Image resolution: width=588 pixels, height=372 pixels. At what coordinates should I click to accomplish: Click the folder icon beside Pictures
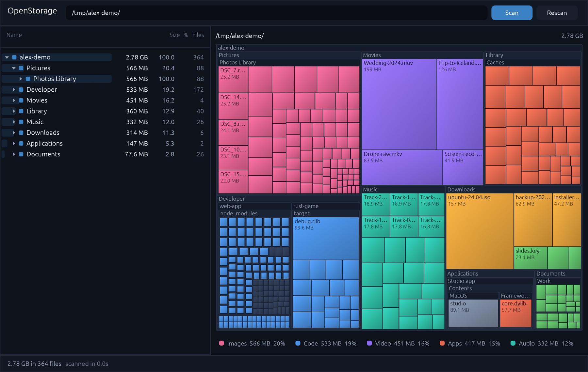point(21,68)
